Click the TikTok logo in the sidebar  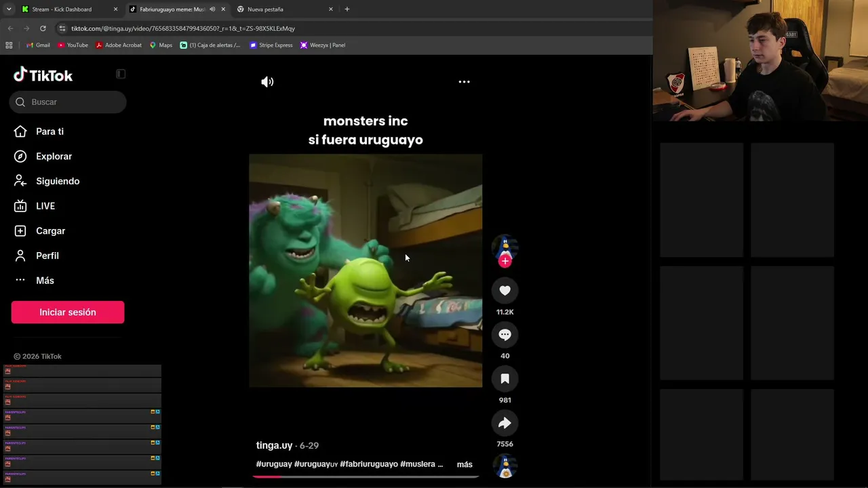(x=43, y=75)
